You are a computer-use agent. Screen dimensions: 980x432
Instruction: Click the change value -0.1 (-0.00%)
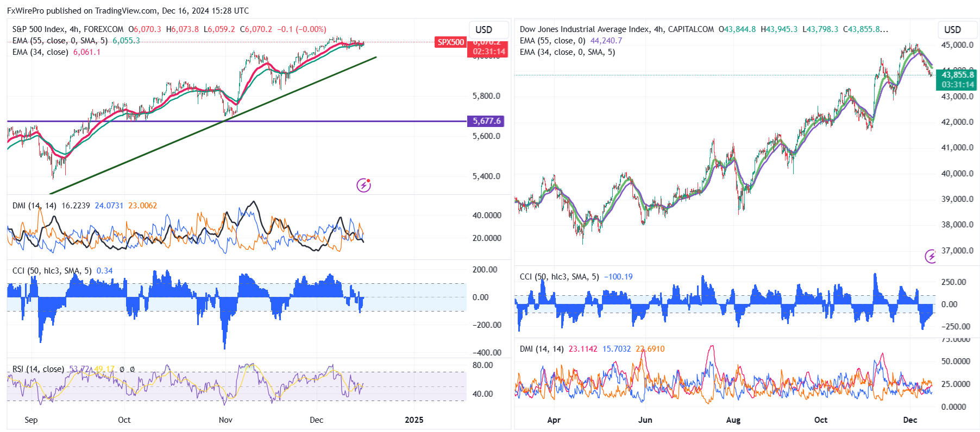coord(302,29)
